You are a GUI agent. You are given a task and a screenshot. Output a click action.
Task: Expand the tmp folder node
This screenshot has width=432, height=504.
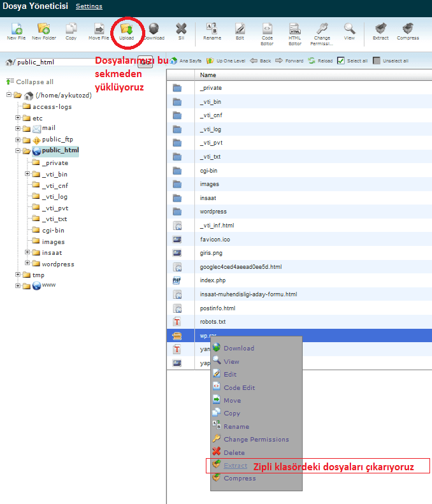pos(18,275)
